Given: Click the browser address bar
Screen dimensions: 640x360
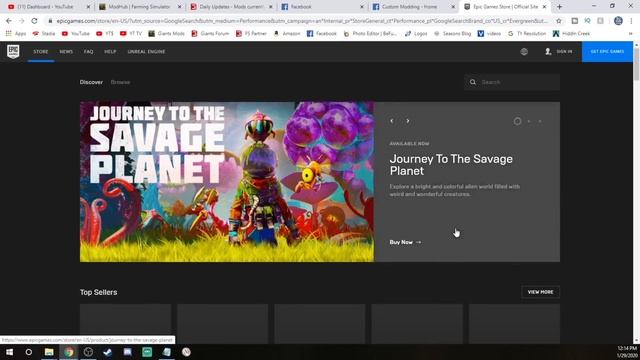Looking at the screenshot, I should tap(302, 21).
